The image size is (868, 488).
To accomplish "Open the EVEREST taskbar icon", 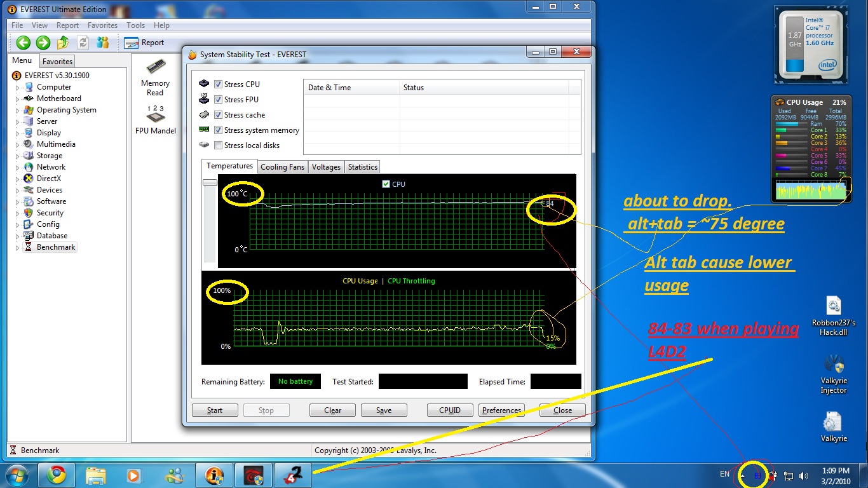I will tap(214, 475).
